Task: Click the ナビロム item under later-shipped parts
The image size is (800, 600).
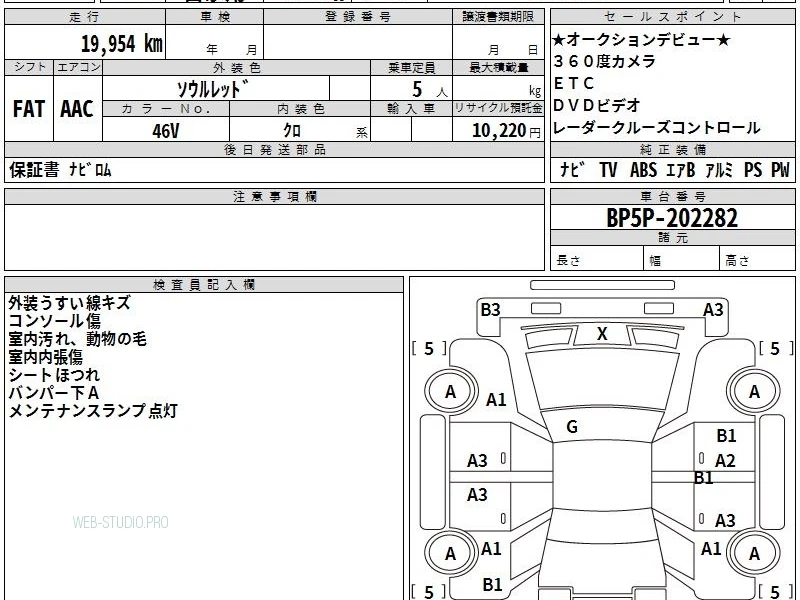Action: click(x=90, y=169)
